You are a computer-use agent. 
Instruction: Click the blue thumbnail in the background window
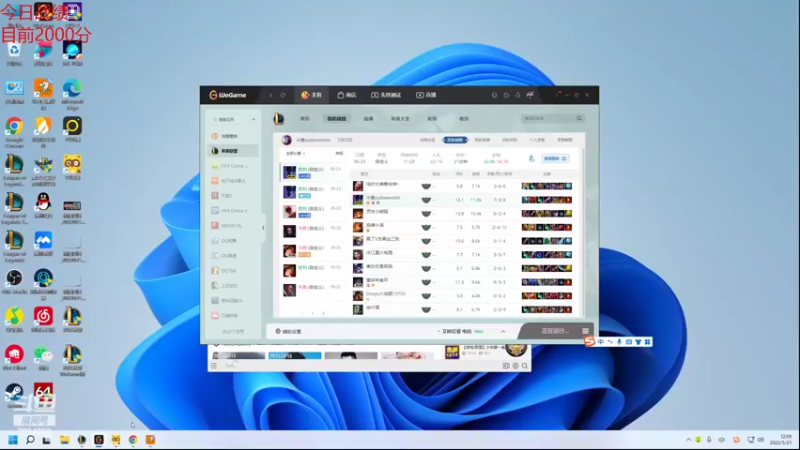click(295, 356)
